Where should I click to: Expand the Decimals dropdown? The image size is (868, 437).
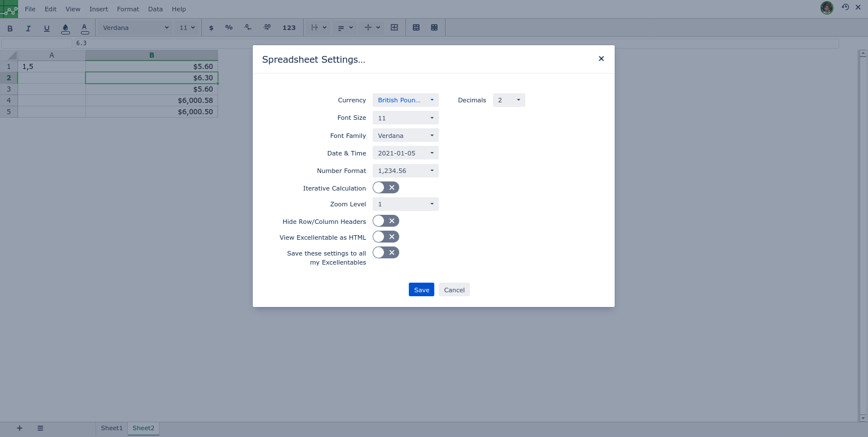[509, 100]
